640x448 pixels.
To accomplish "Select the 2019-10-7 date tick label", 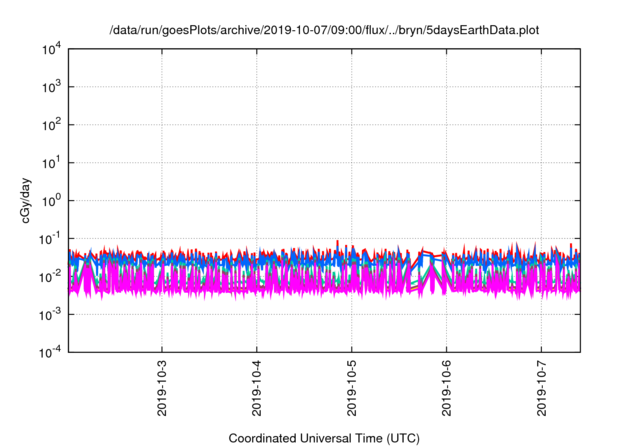I will 542,388.
